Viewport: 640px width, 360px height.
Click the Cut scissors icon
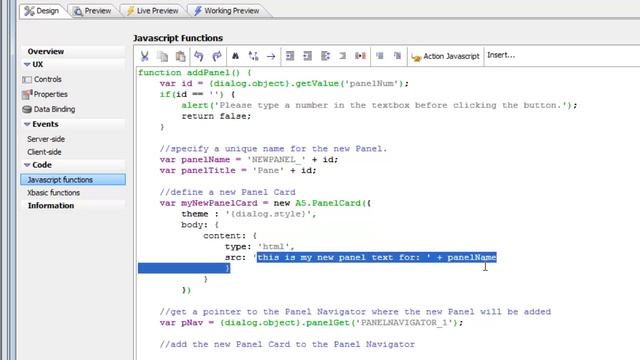click(x=144, y=56)
